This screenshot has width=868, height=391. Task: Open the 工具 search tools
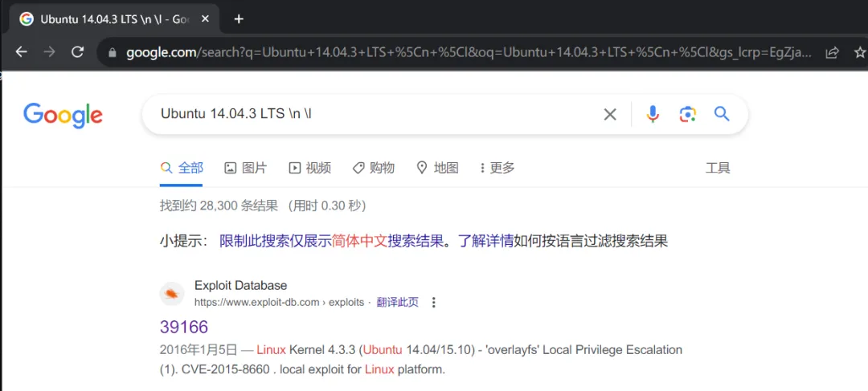point(718,168)
